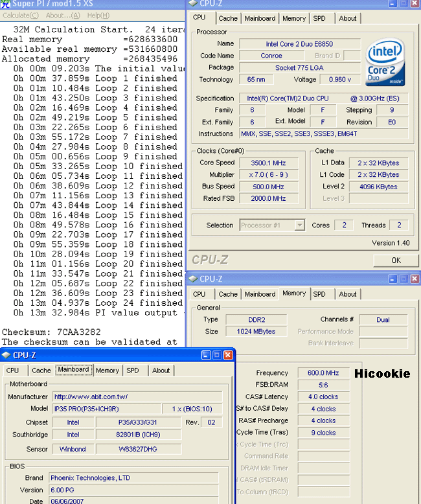Click the IP35 PRO(P35+ICH9R) model field
This screenshot has height=504, width=421.
point(107,409)
